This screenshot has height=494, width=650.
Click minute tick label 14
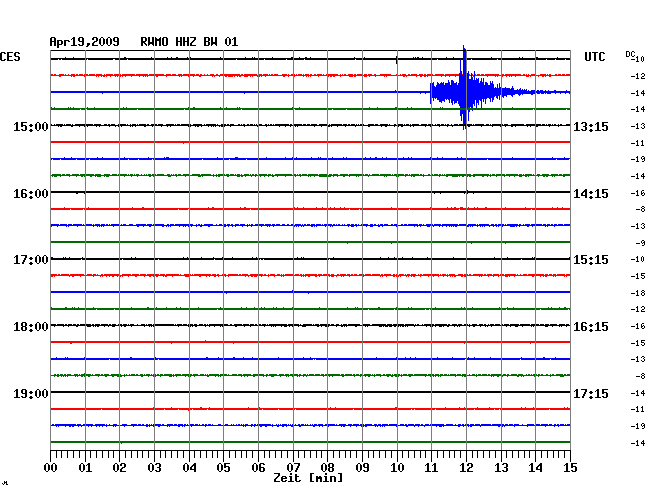coord(535,467)
